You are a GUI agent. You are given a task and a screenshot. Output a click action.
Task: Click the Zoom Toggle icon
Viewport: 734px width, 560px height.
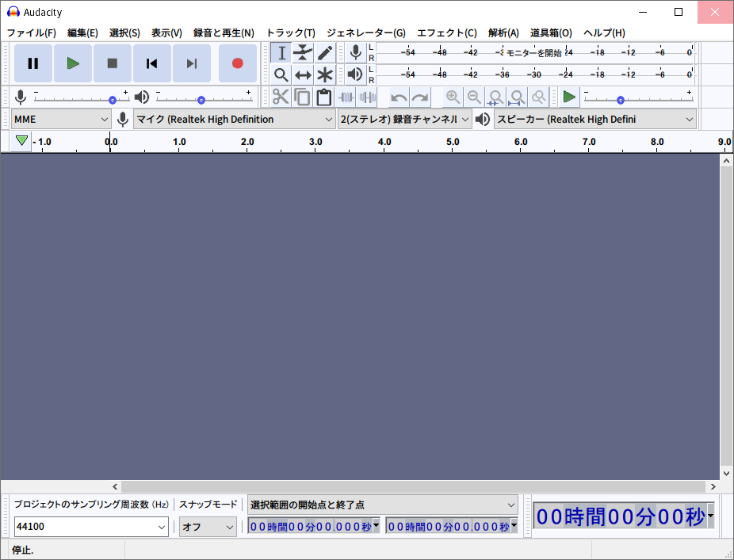tap(539, 97)
